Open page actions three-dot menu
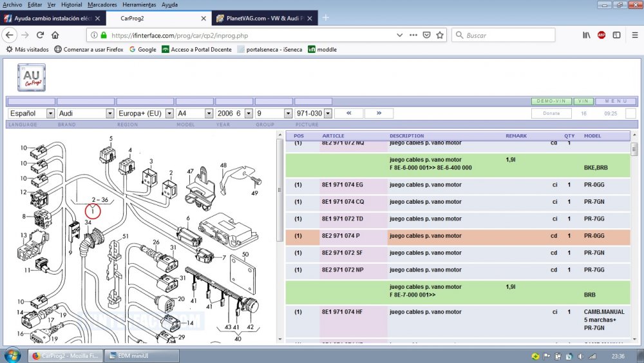 [x=413, y=35]
